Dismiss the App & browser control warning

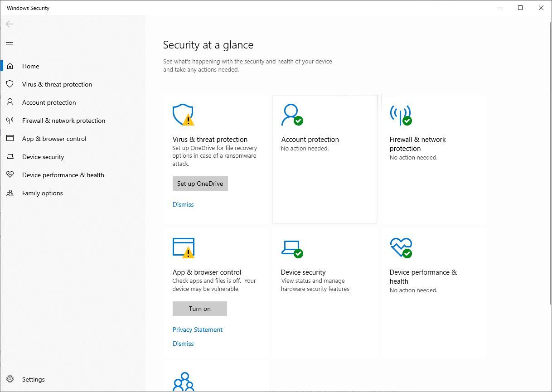click(x=183, y=344)
